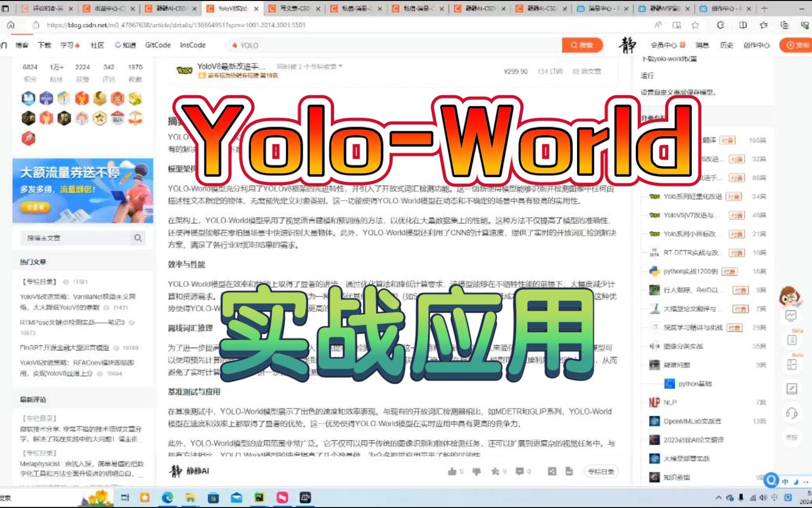
Task: Click the Task View icon on taskbar
Action: tap(125, 498)
